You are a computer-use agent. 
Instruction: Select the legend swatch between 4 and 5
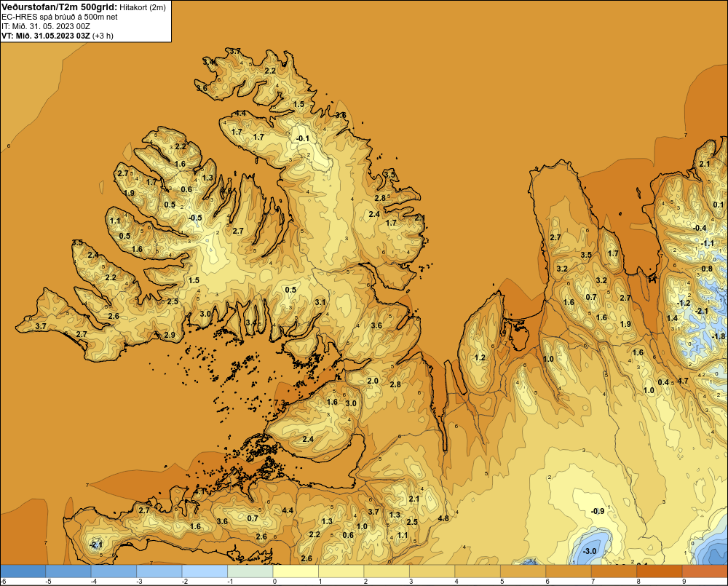tap(478, 571)
